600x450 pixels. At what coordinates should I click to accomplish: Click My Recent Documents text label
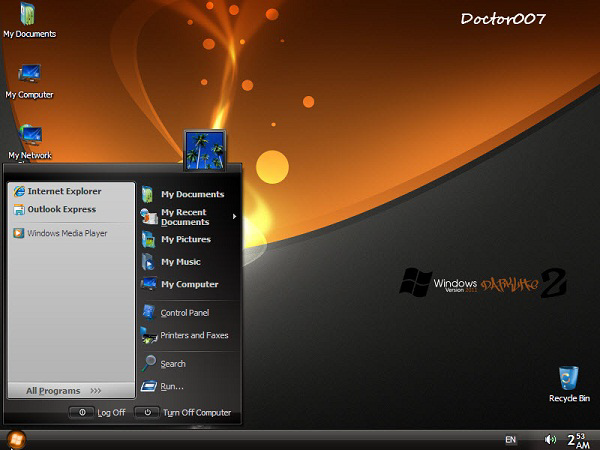[x=185, y=217]
